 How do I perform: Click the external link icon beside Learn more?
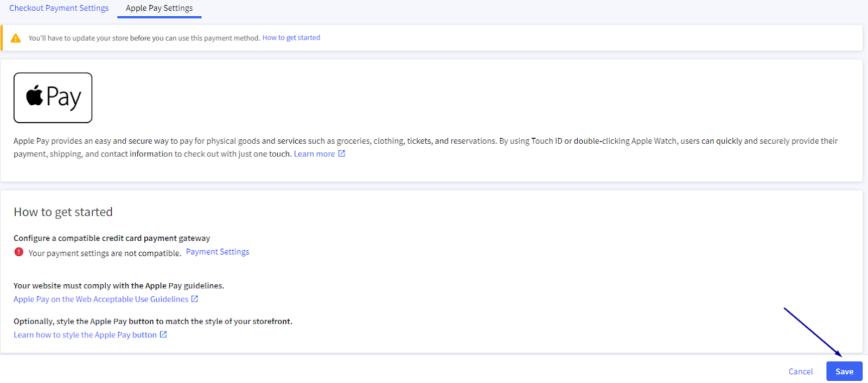[342, 154]
